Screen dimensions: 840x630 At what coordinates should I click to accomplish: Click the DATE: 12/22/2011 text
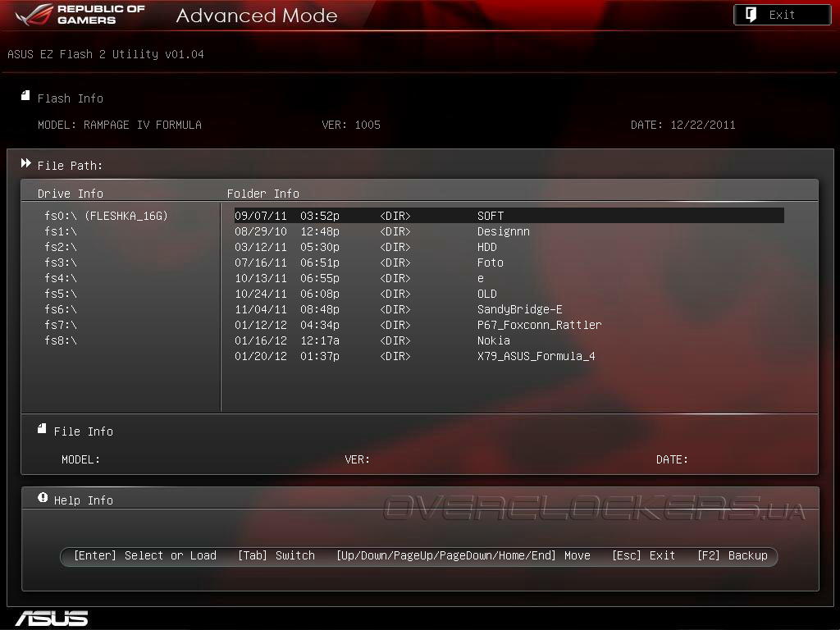[683, 125]
